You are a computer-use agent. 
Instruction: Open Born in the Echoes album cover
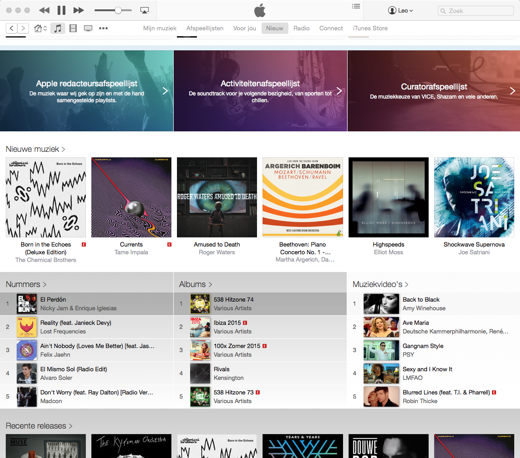point(46,197)
